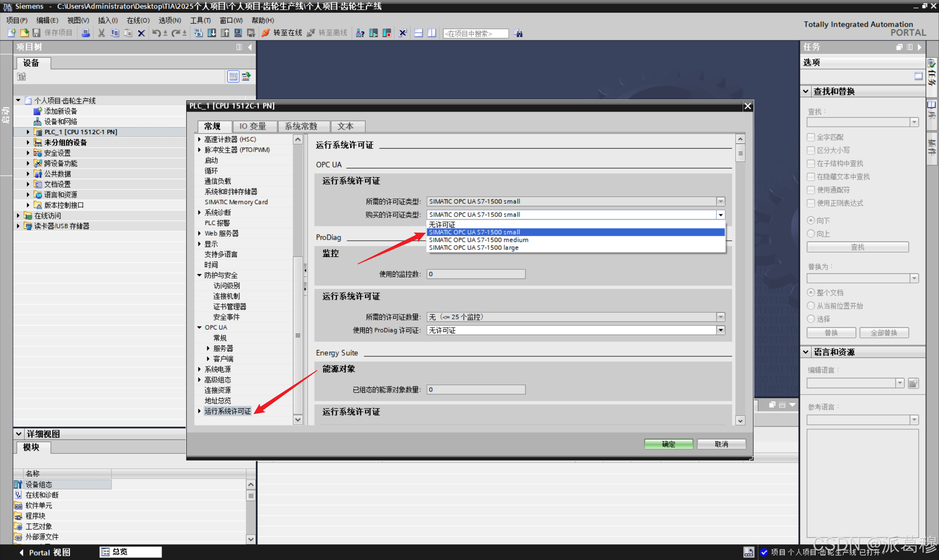
Task: Click the download-to-device toolbar icon
Action: 211,33
